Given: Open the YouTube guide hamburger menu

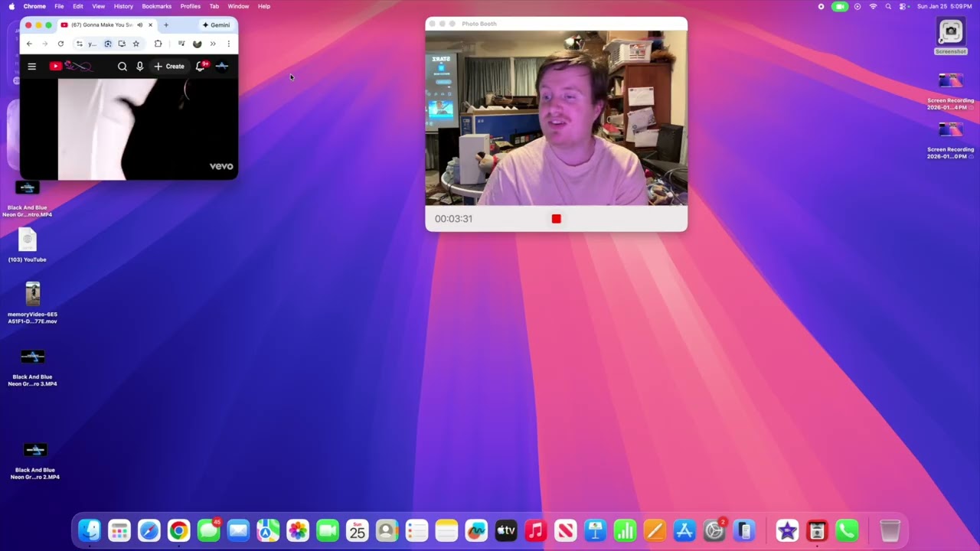Looking at the screenshot, I should coord(31,67).
